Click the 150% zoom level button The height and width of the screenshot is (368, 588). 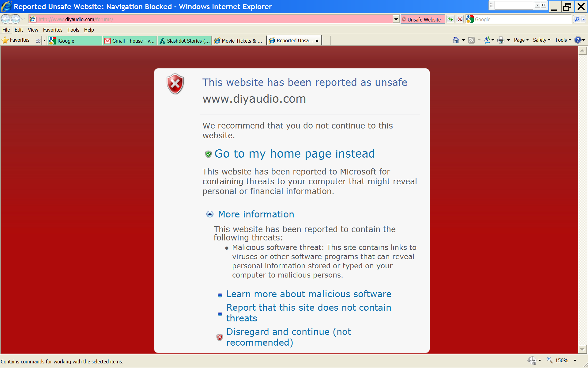pyautogui.click(x=558, y=361)
